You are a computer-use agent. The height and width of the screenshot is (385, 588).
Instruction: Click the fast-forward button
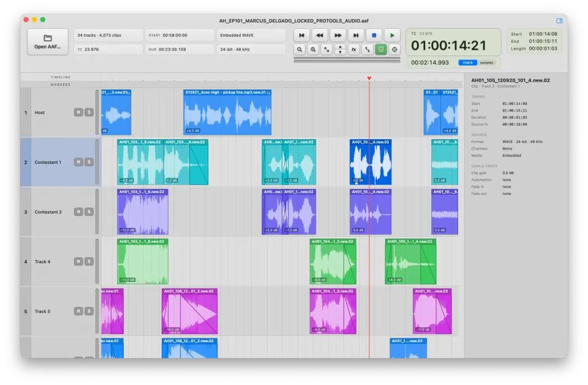(338, 36)
